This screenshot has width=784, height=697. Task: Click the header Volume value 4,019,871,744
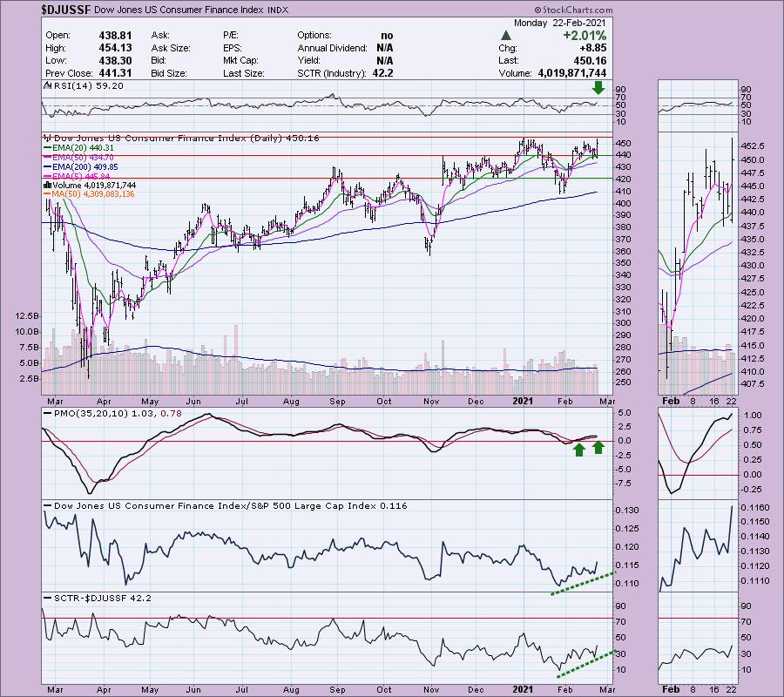click(572, 73)
